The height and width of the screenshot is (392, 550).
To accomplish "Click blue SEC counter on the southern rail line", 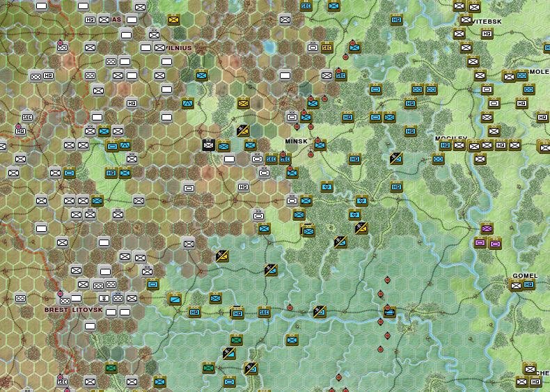I will (264, 312).
